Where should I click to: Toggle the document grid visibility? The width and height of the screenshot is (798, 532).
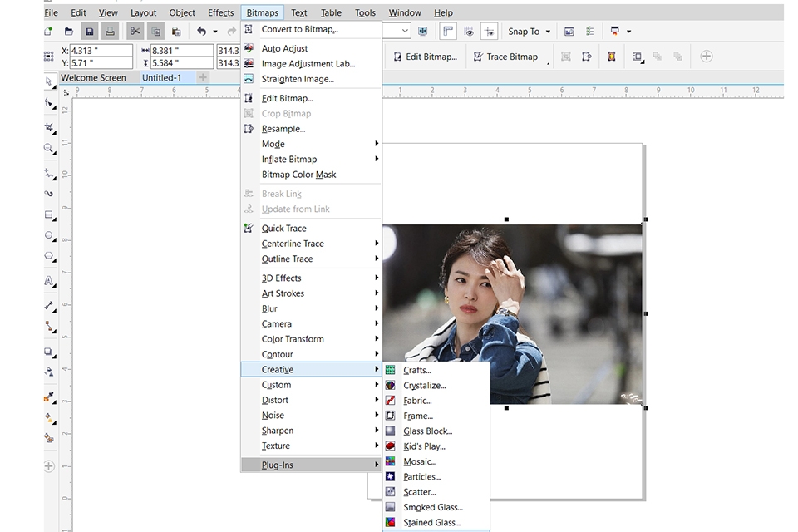(469, 31)
